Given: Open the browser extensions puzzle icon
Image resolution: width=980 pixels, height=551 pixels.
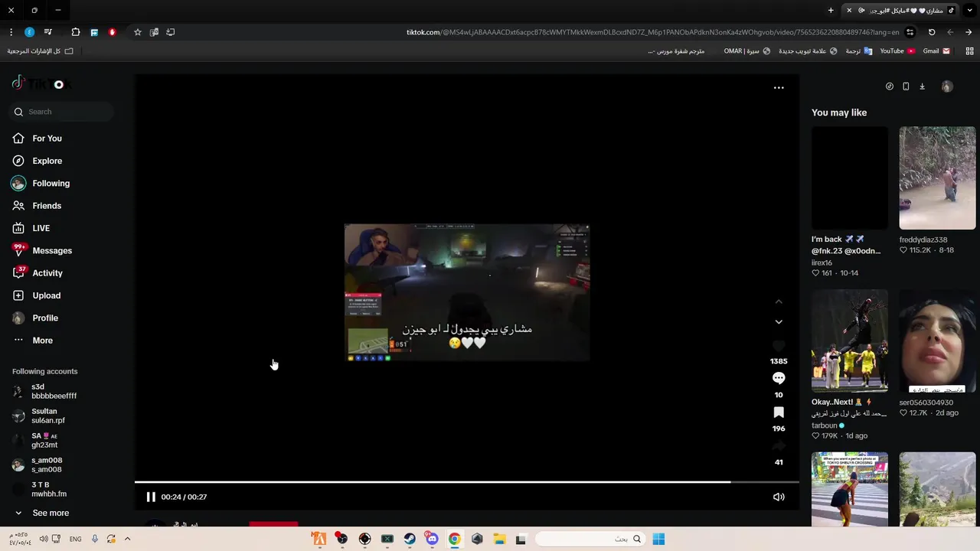Looking at the screenshot, I should (x=75, y=32).
